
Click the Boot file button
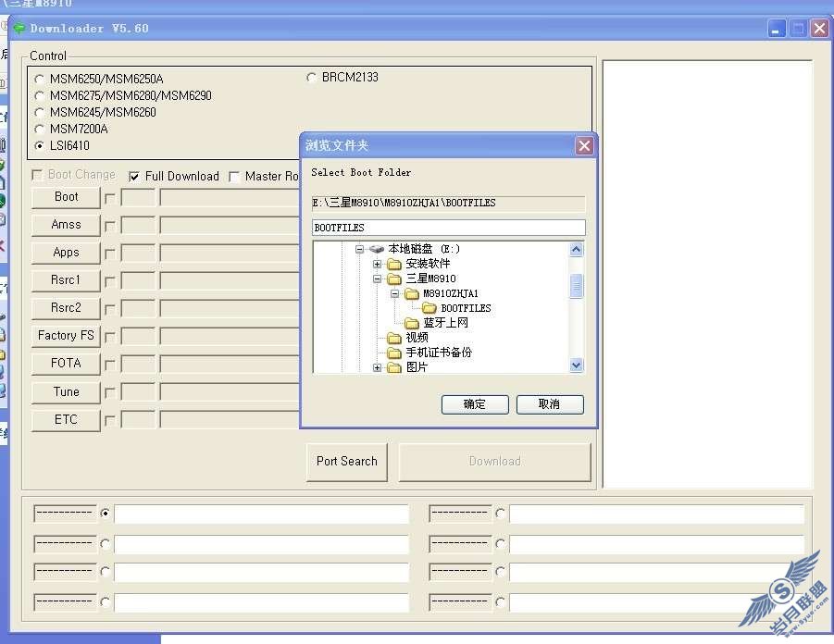(66, 197)
